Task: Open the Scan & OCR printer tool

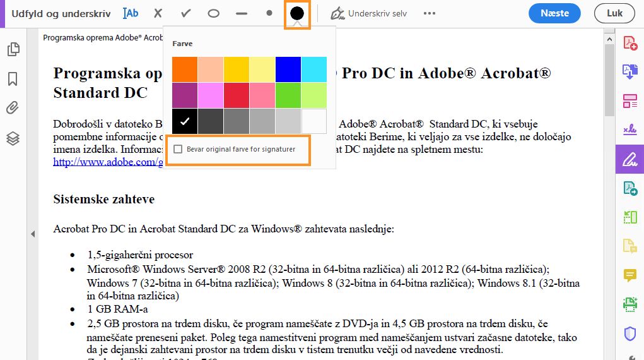Action: coord(630,304)
